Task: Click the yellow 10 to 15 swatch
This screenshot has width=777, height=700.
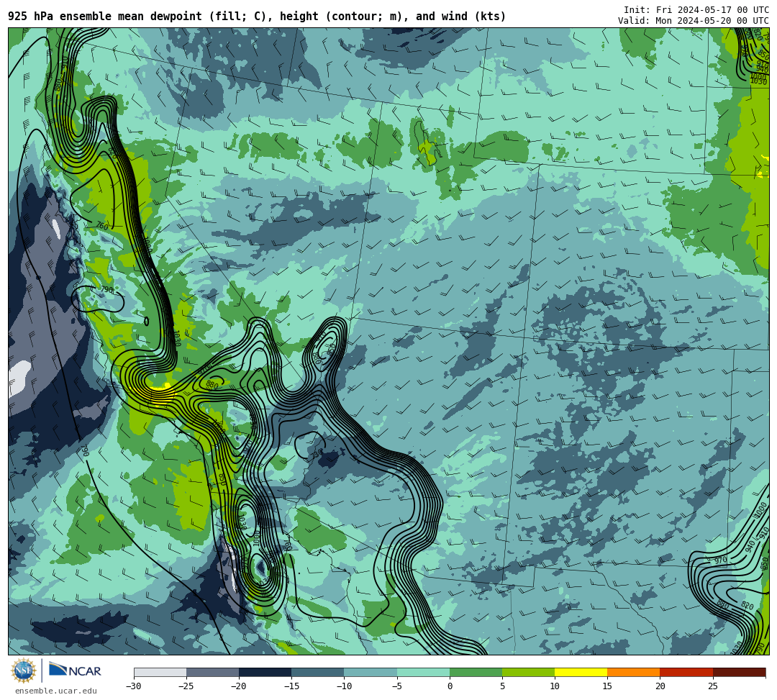Action: (x=581, y=672)
